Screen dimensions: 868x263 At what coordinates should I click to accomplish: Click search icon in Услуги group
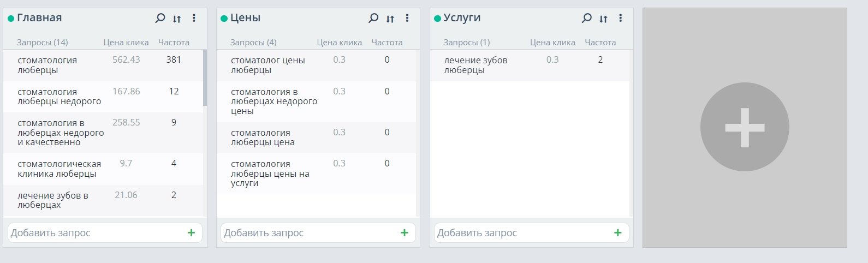tap(586, 18)
